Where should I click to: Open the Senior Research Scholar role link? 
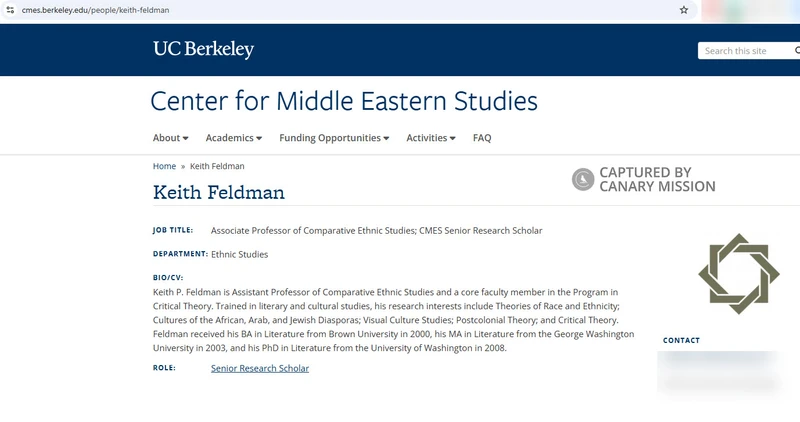(260, 368)
